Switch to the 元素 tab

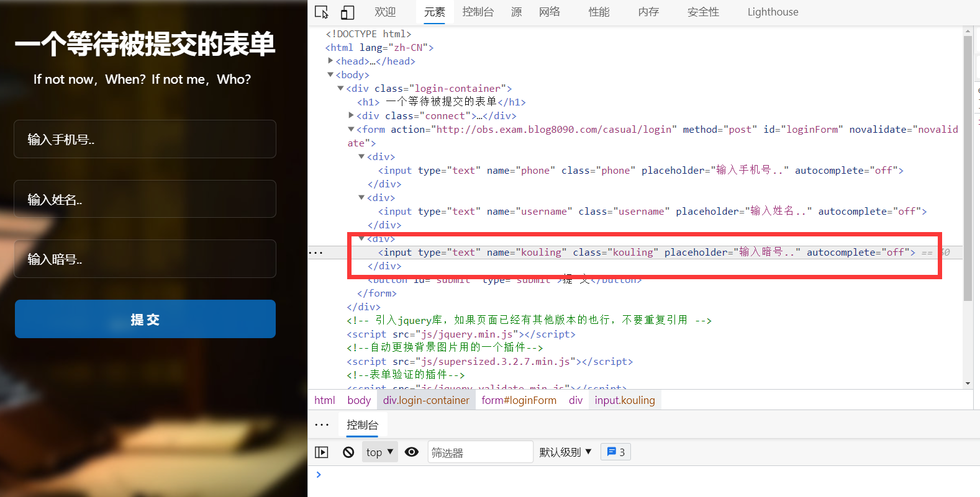click(435, 12)
